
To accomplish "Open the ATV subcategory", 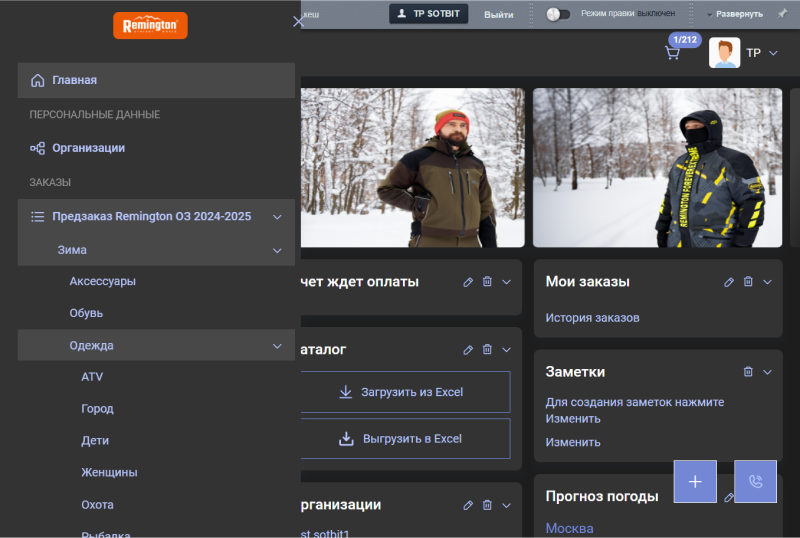I will [92, 377].
